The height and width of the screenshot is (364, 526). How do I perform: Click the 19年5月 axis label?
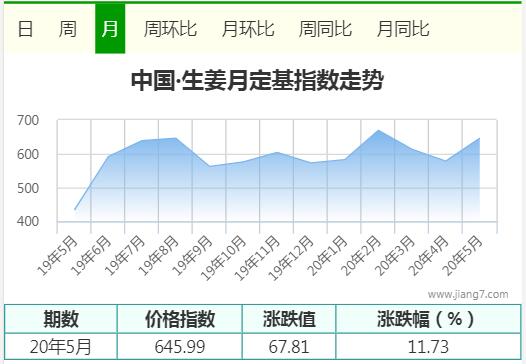coord(58,256)
